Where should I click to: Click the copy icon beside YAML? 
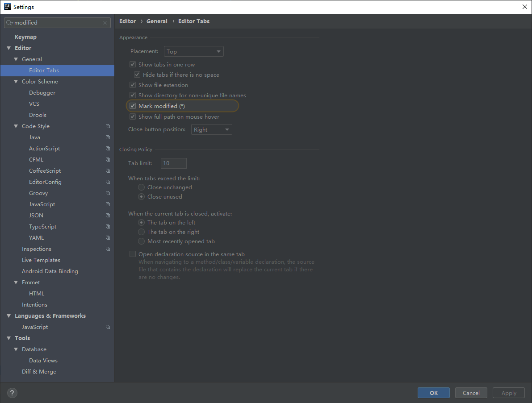tap(108, 237)
